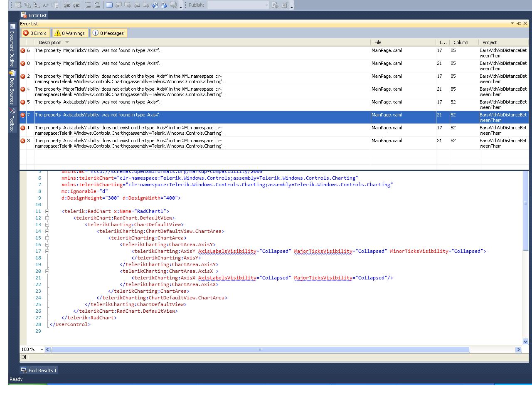Click the blue rectangle bookmark toolbar icon
This screenshot has height=415, width=532.
(x=109, y=5)
